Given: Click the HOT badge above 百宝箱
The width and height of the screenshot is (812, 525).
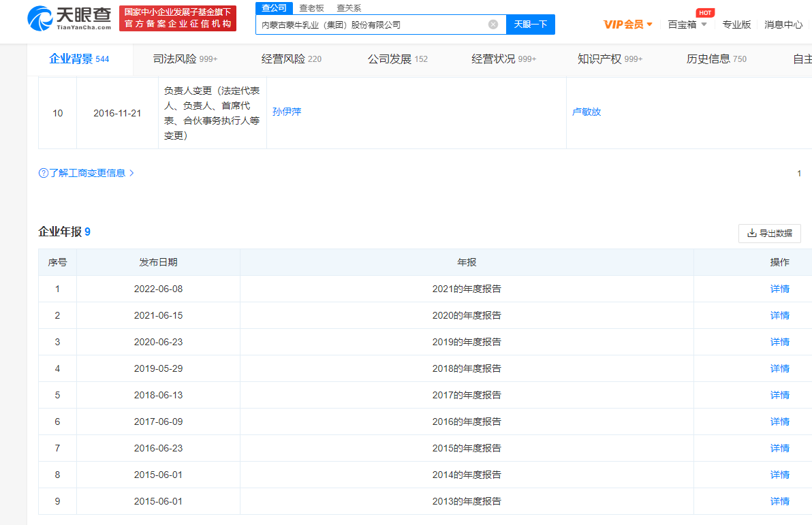Looking at the screenshot, I should click(x=705, y=12).
